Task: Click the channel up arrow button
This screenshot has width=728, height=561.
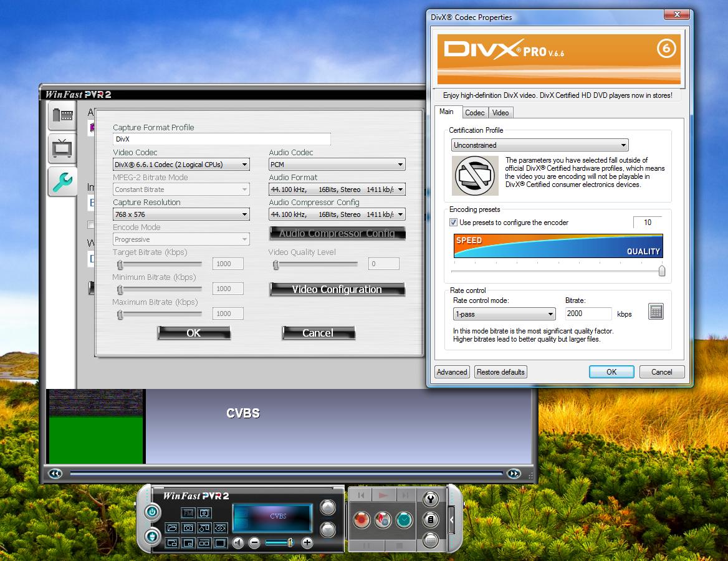Action: click(328, 507)
